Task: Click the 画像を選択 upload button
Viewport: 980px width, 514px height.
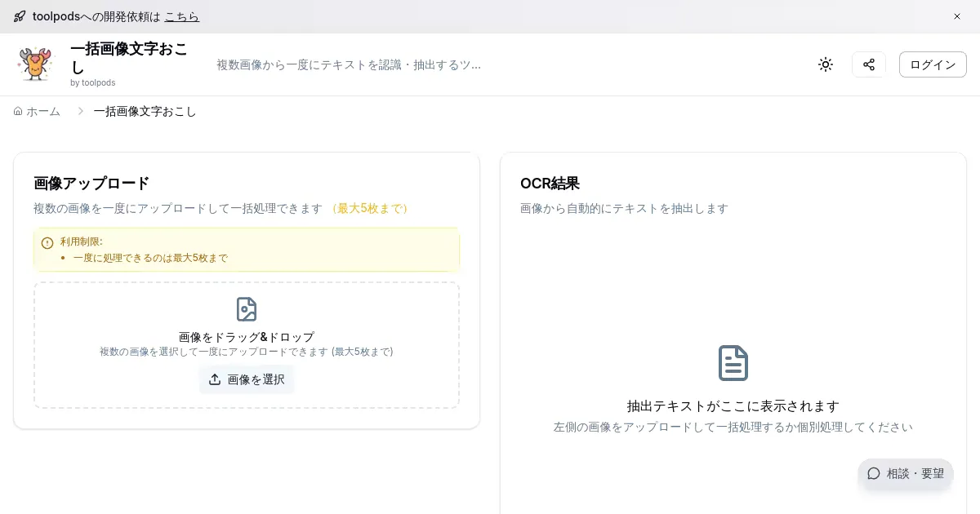Action: pos(247,379)
